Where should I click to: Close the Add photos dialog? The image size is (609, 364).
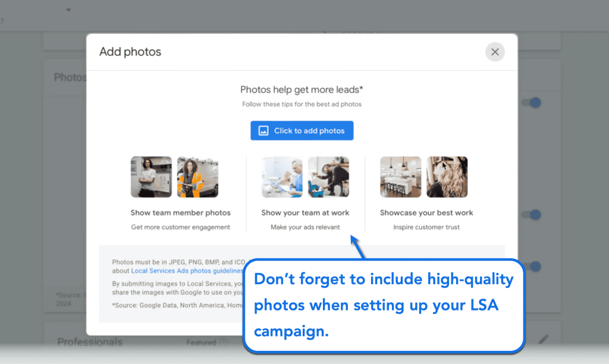point(495,52)
